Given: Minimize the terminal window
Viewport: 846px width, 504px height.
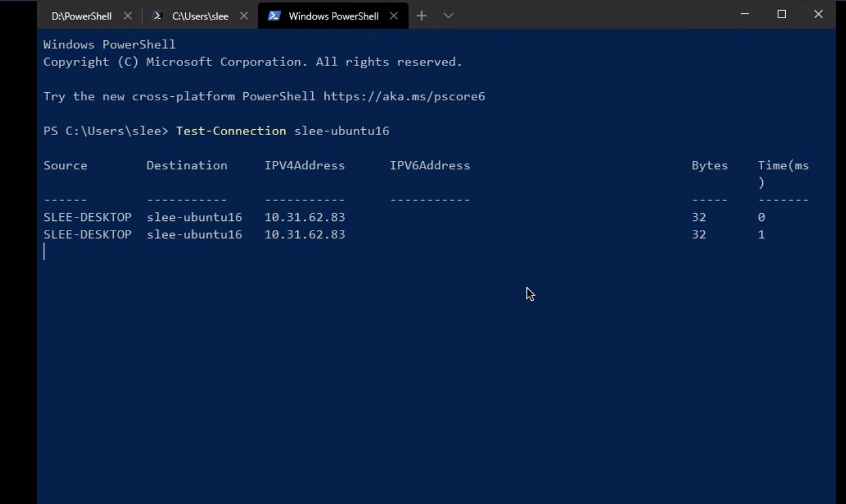Looking at the screenshot, I should coord(745,14).
